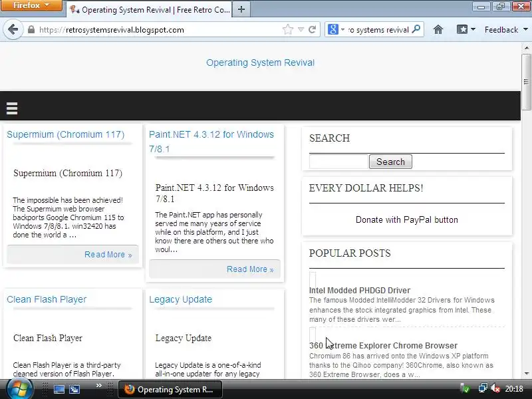Select the Operating System Revival browser tab

click(x=149, y=9)
